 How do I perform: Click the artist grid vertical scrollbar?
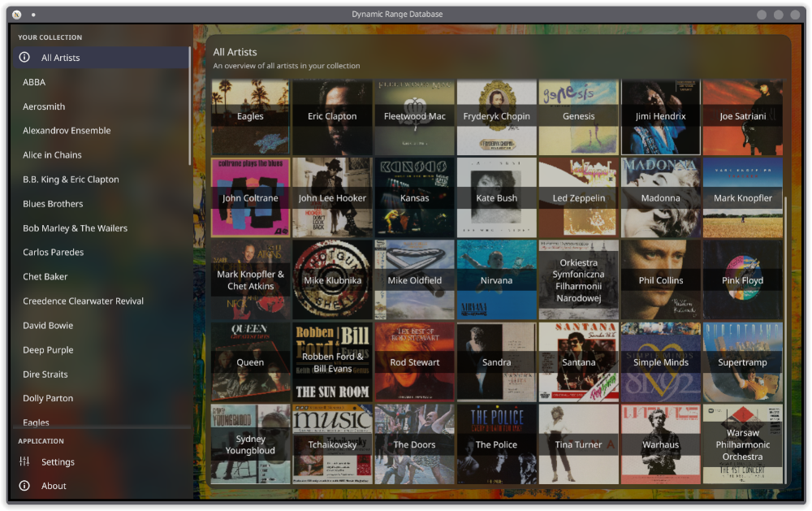coord(785,340)
